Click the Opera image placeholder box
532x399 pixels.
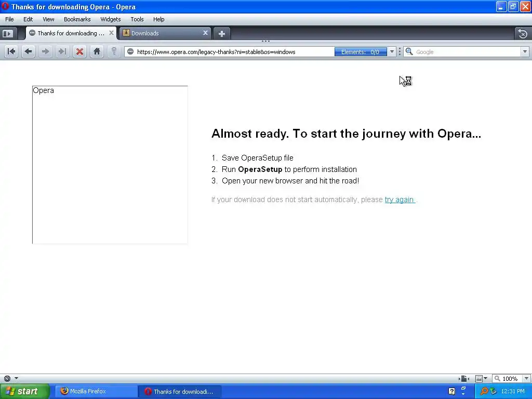[110, 165]
